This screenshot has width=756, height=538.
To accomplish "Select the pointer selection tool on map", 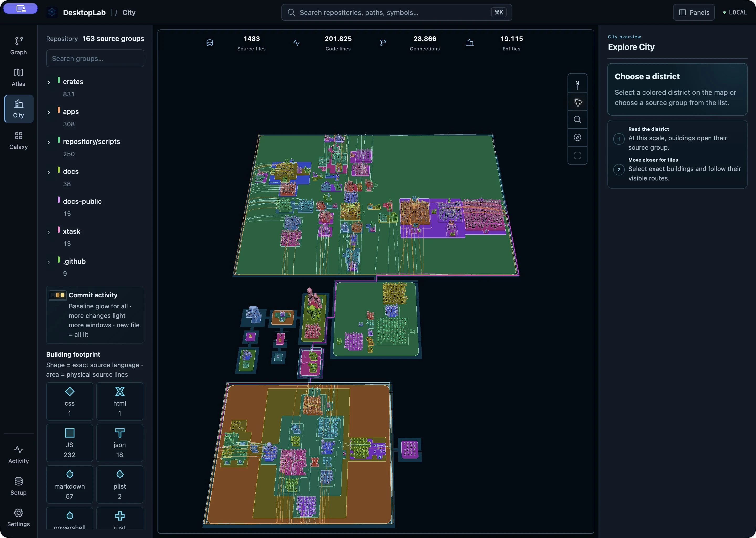I will point(577,102).
